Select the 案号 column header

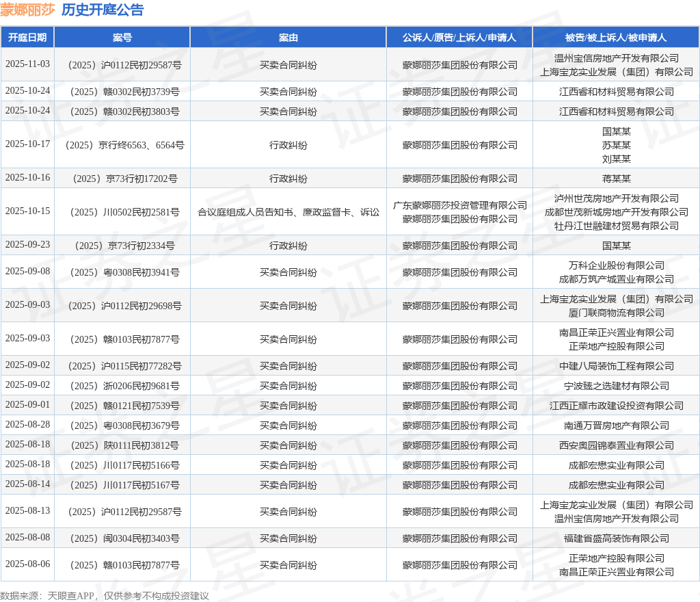click(122, 38)
